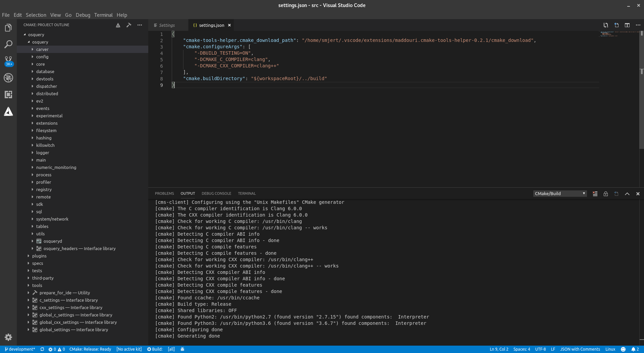Click the build hammer icon in CMake outline

129,25
